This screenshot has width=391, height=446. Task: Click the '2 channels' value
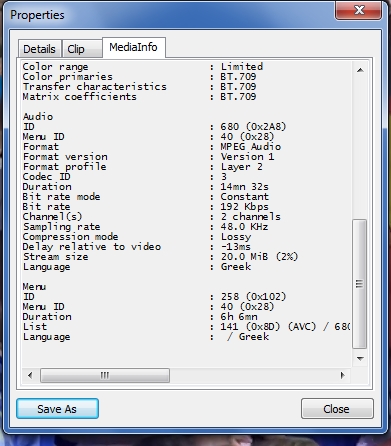[250, 217]
